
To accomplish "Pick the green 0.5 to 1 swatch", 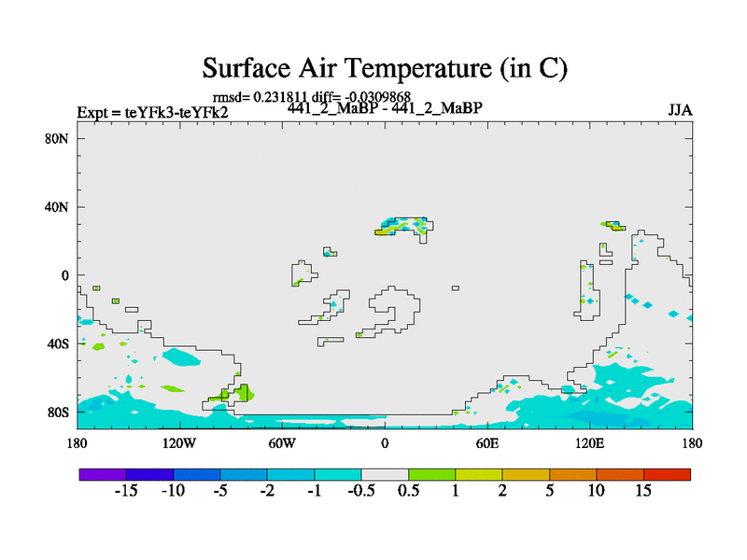I will click(x=431, y=474).
